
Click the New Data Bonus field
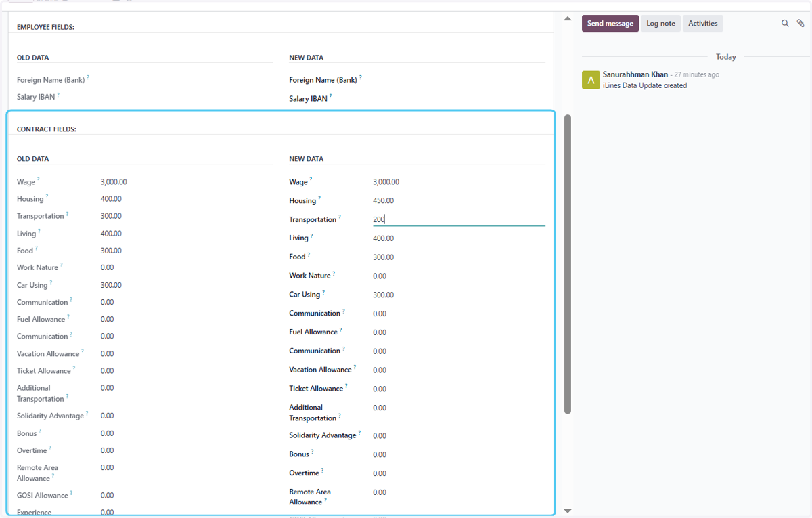coord(459,455)
